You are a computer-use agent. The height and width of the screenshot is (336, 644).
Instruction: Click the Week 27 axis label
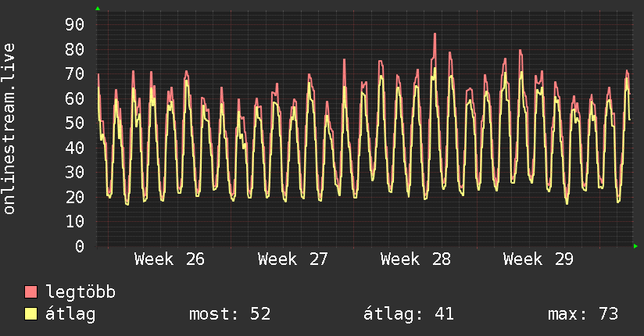pyautogui.click(x=292, y=259)
